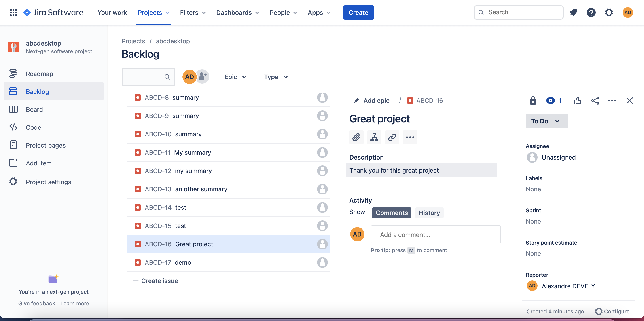Click the Roadmap sidebar navigation item
Viewport: 644px width, 321px height.
click(x=39, y=74)
